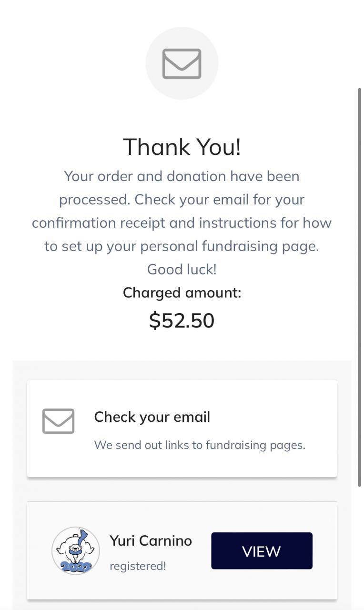
Task: Click the blue 2022 text on avatar
Action: (x=75, y=567)
